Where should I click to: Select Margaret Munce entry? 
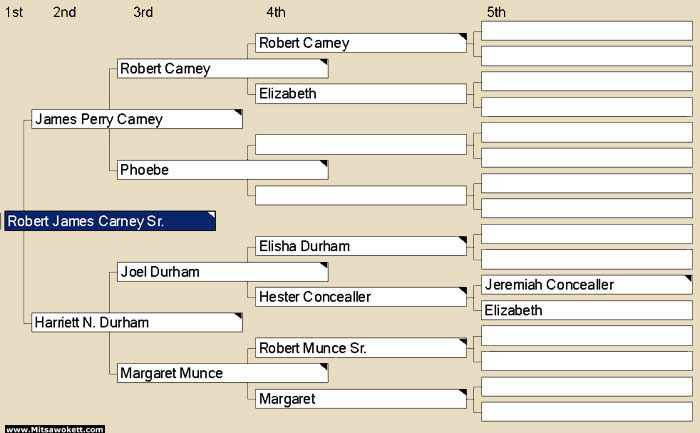(222, 373)
